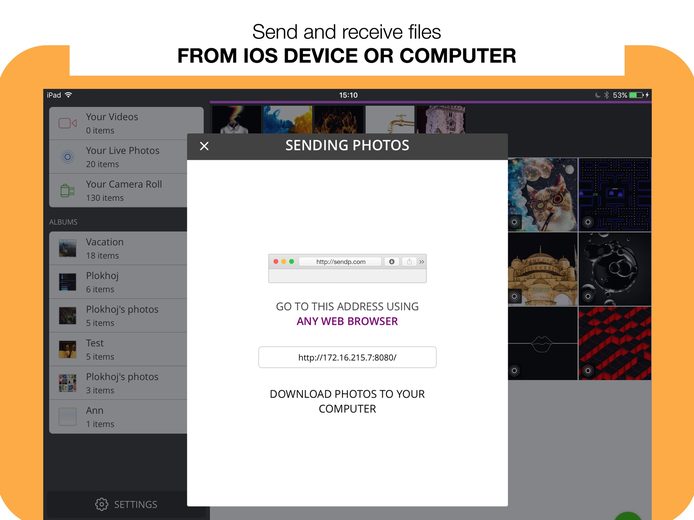Image resolution: width=694 pixels, height=520 pixels.
Task: Open Your Videos album
Action: 118,123
